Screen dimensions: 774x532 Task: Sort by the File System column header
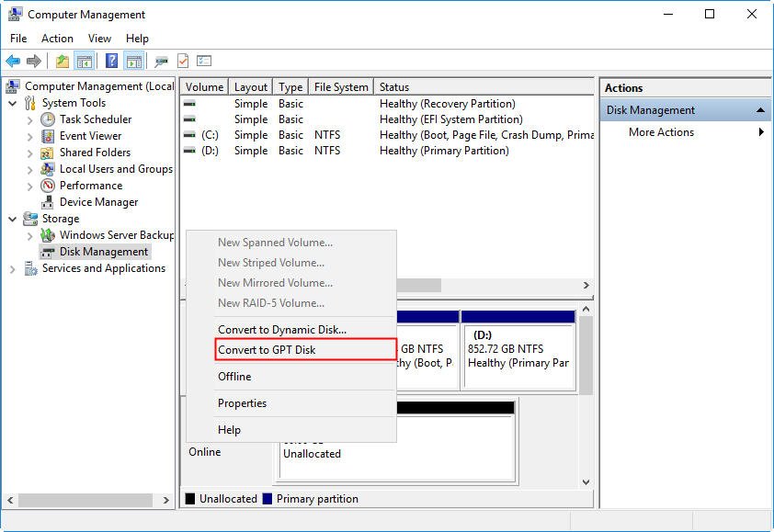tap(341, 87)
